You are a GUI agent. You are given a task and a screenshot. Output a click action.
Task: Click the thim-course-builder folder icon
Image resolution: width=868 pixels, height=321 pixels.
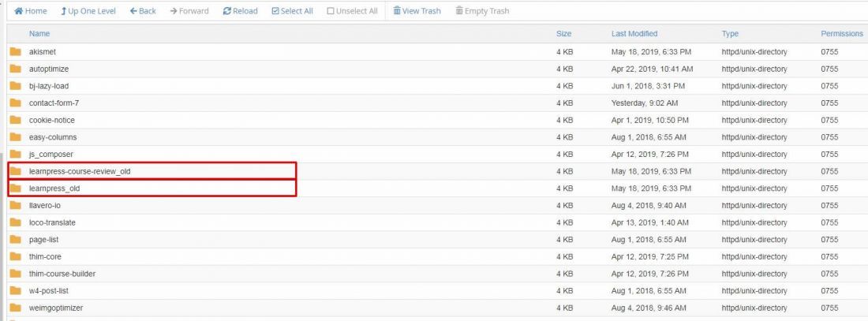click(x=16, y=274)
